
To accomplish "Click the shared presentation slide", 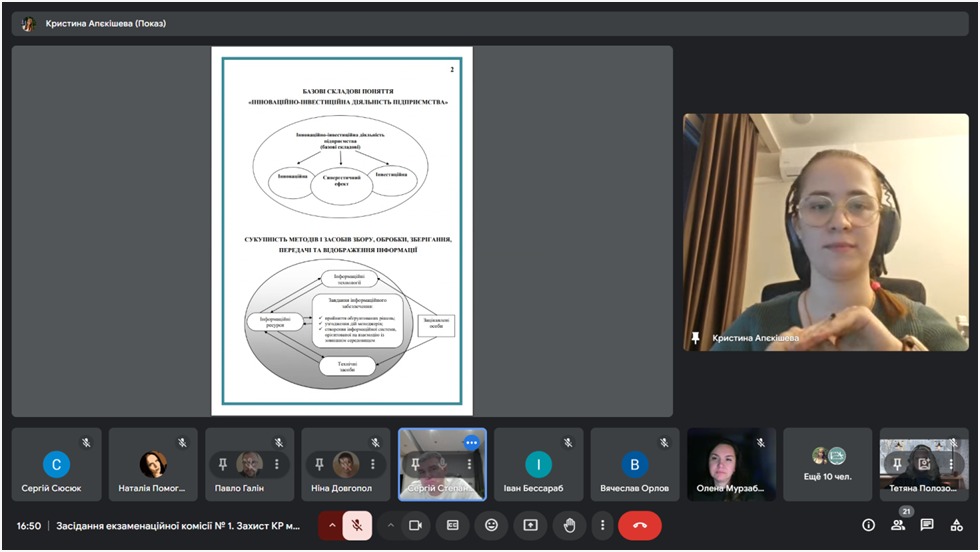I will click(x=342, y=230).
